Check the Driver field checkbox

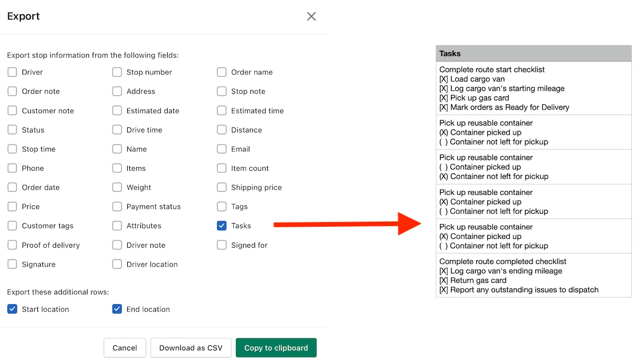point(12,72)
